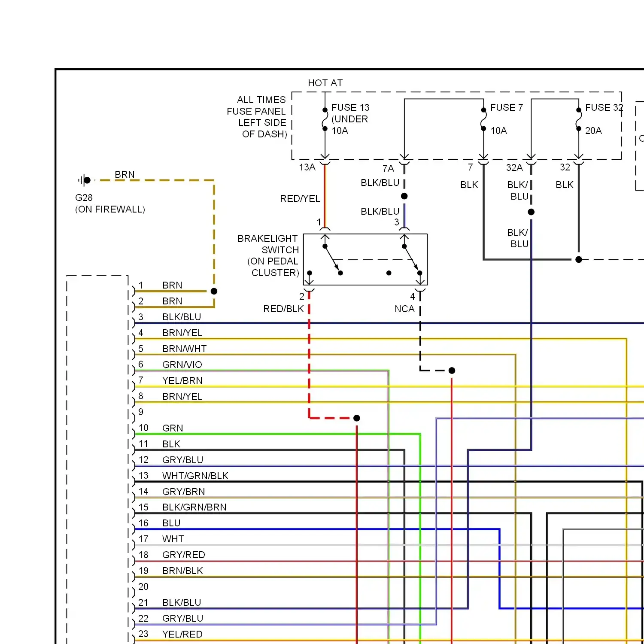
Task: Click pin number 20 on the connector
Action: point(143,586)
